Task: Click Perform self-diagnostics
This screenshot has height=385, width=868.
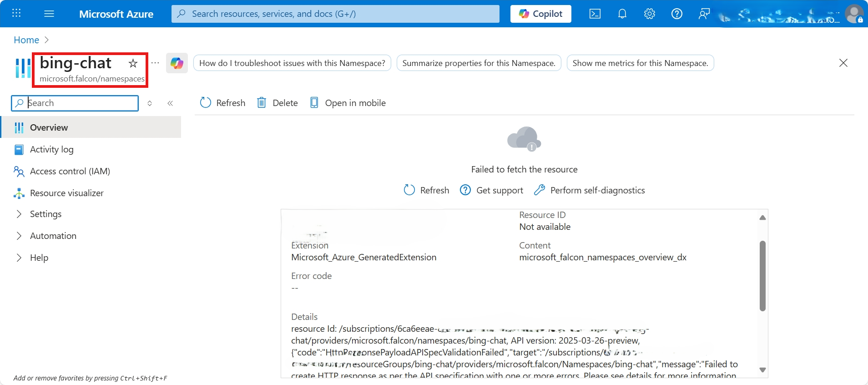Action: (x=590, y=190)
